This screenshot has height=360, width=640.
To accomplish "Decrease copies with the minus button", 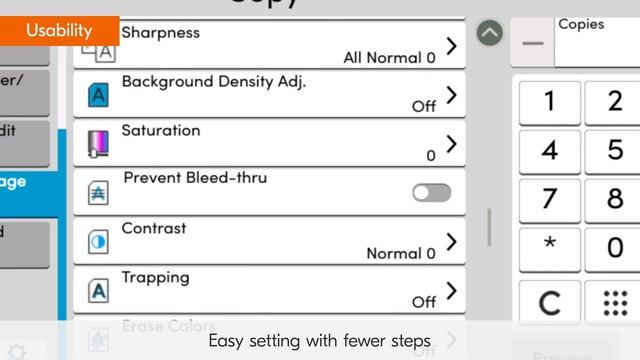I will (x=533, y=43).
